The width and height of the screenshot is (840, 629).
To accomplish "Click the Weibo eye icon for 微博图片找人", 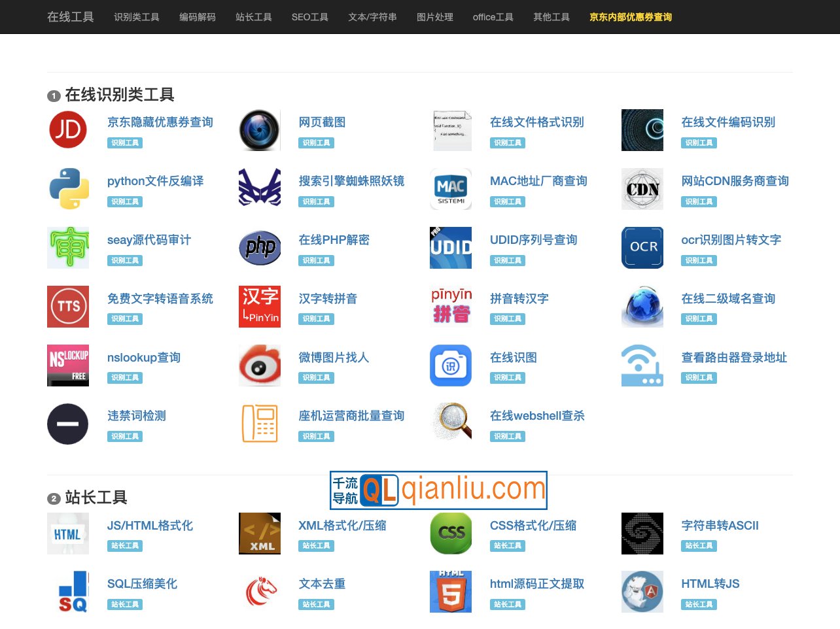I will pos(259,365).
